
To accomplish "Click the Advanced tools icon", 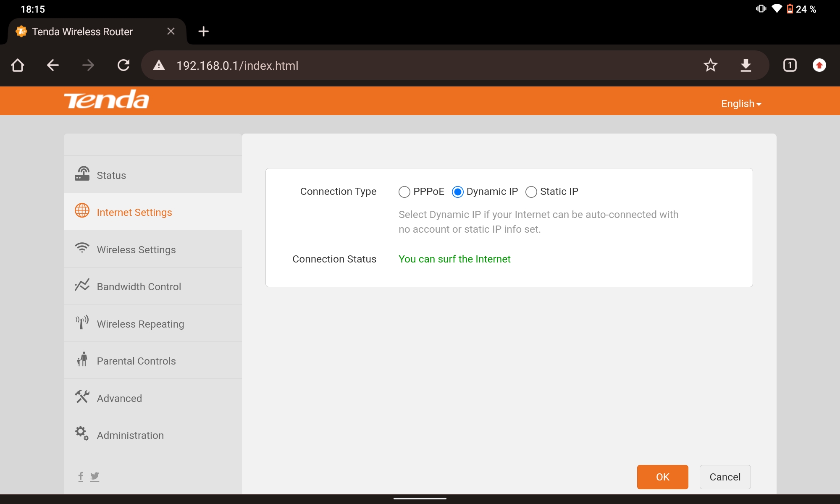I will point(82,396).
